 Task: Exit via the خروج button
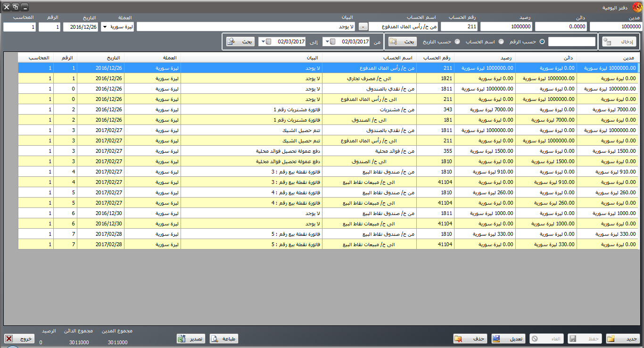click(20, 339)
